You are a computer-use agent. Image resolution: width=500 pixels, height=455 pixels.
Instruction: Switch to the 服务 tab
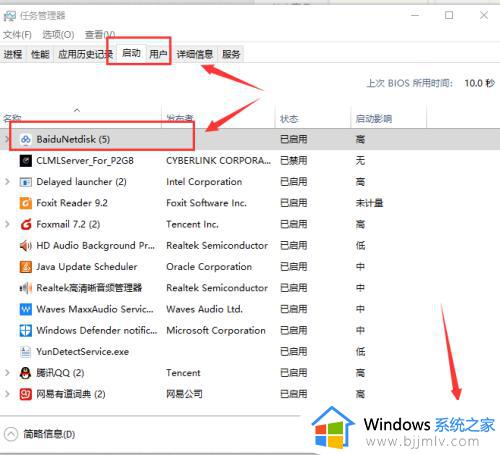(231, 54)
